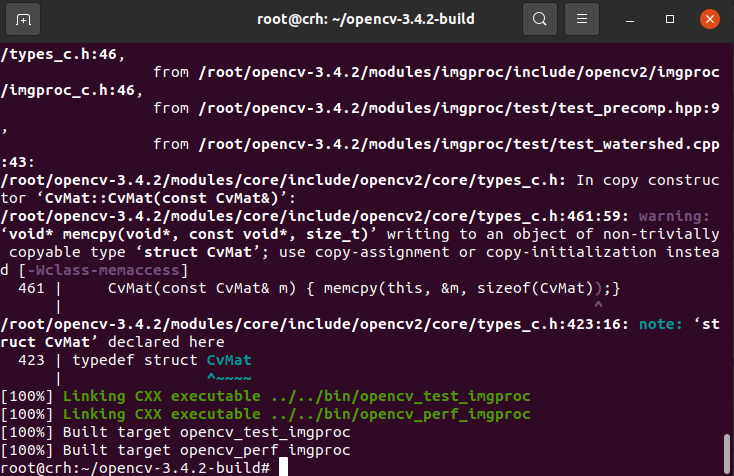734x476 pixels.
Task: Click the '[-Wclass-memaccess]' flag text
Action: [x=103, y=270]
